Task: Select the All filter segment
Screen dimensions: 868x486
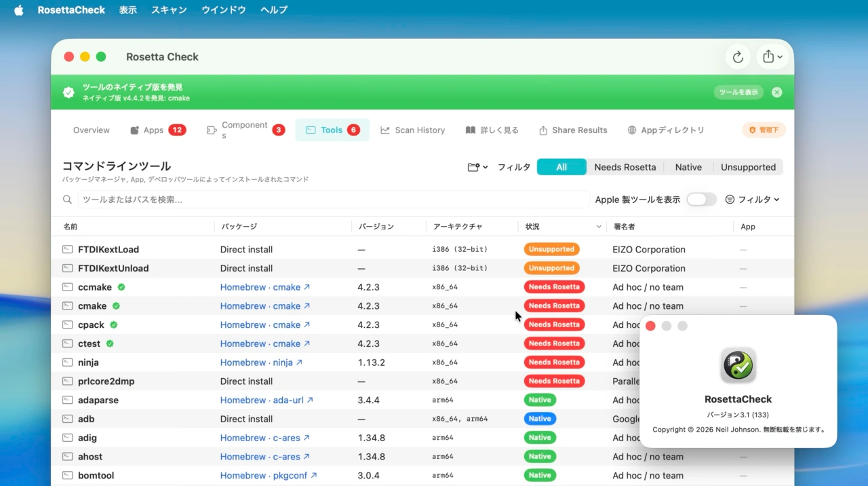Action: pyautogui.click(x=561, y=167)
